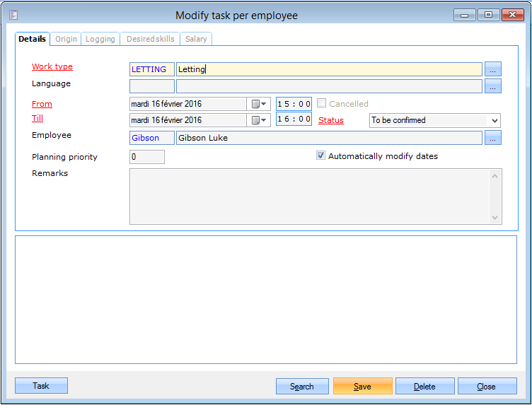Check the Cancelled checkbox
The image size is (532, 405).
pyautogui.click(x=322, y=104)
